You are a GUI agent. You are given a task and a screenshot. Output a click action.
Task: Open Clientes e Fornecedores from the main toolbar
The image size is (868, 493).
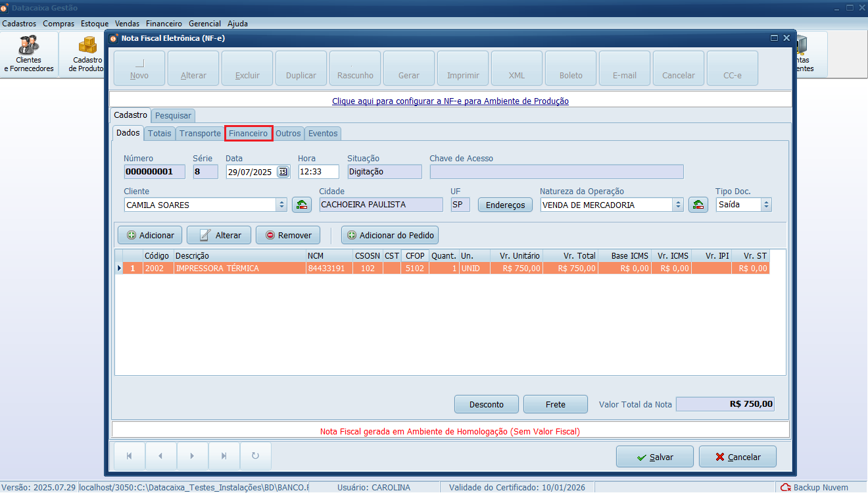tap(29, 54)
